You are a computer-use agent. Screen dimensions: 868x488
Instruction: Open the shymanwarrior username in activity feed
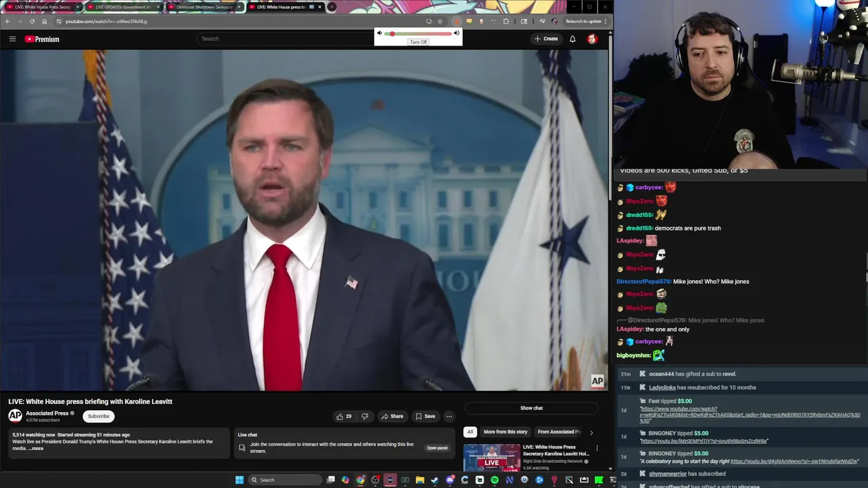[x=668, y=474]
